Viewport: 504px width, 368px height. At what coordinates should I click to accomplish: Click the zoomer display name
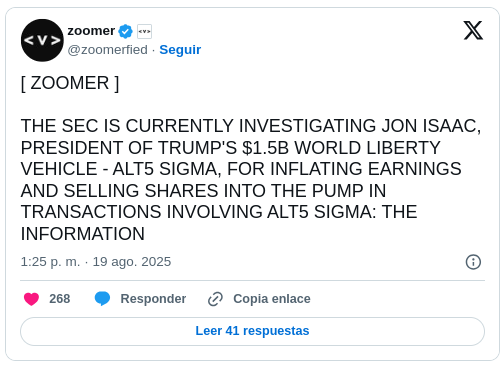point(91,31)
